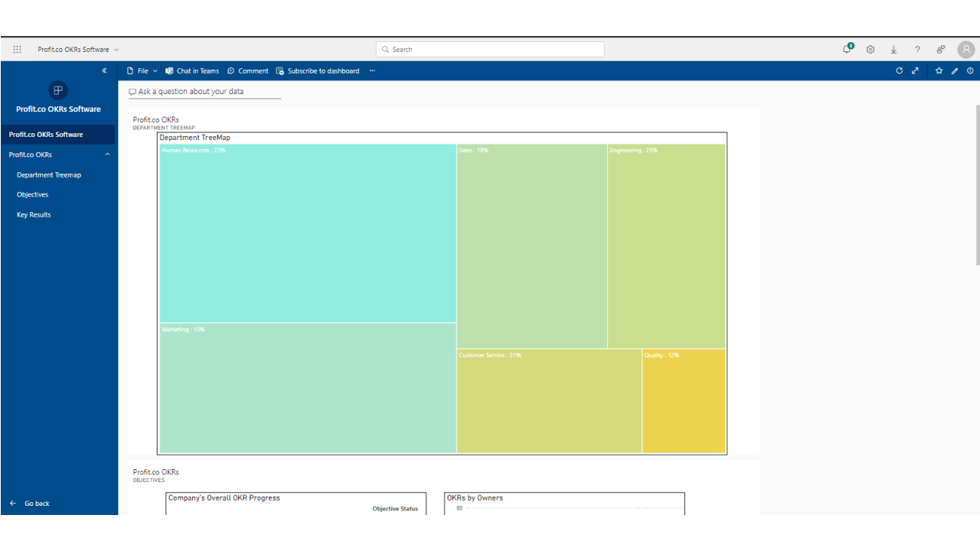Image resolution: width=980 pixels, height=551 pixels.
Task: Show dashboard info icon
Action: 970,70
